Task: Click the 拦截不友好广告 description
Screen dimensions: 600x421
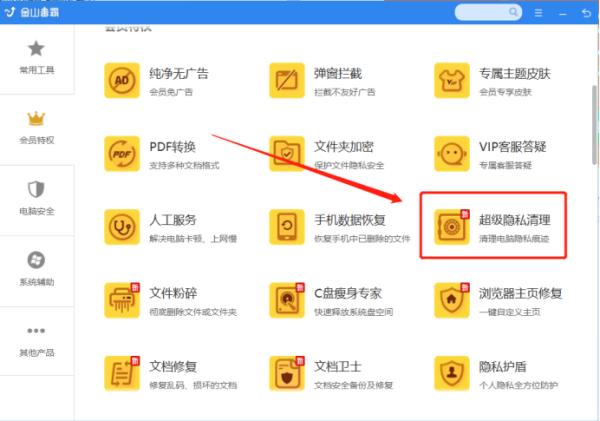Action: click(345, 92)
